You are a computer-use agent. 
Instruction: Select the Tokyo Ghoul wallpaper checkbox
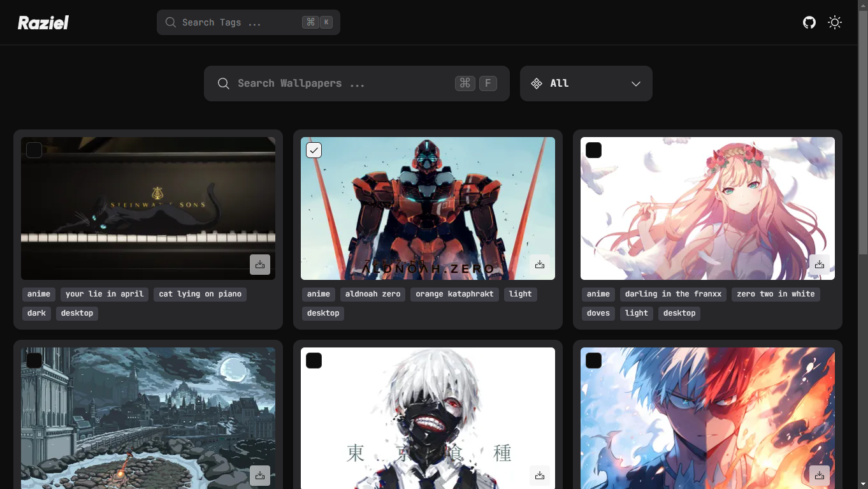click(314, 360)
